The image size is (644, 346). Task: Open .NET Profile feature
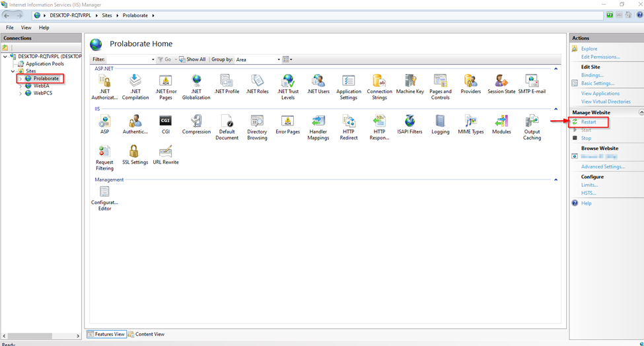point(227,84)
